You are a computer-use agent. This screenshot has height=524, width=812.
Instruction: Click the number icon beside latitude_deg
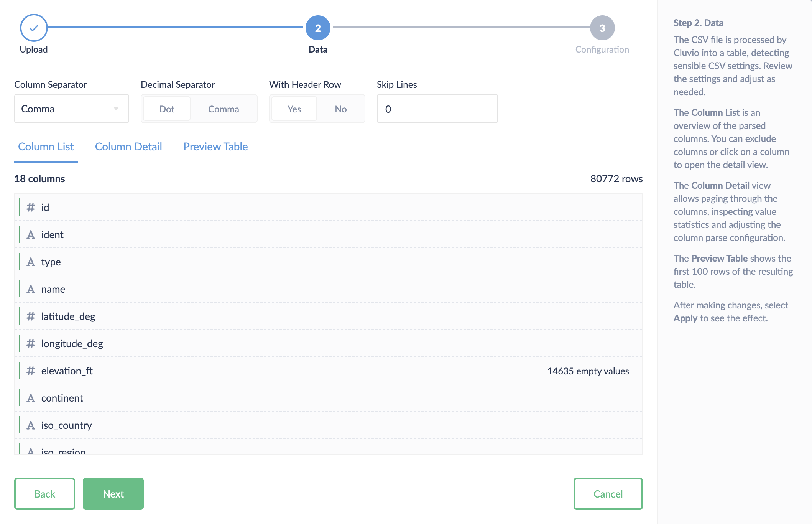point(31,316)
